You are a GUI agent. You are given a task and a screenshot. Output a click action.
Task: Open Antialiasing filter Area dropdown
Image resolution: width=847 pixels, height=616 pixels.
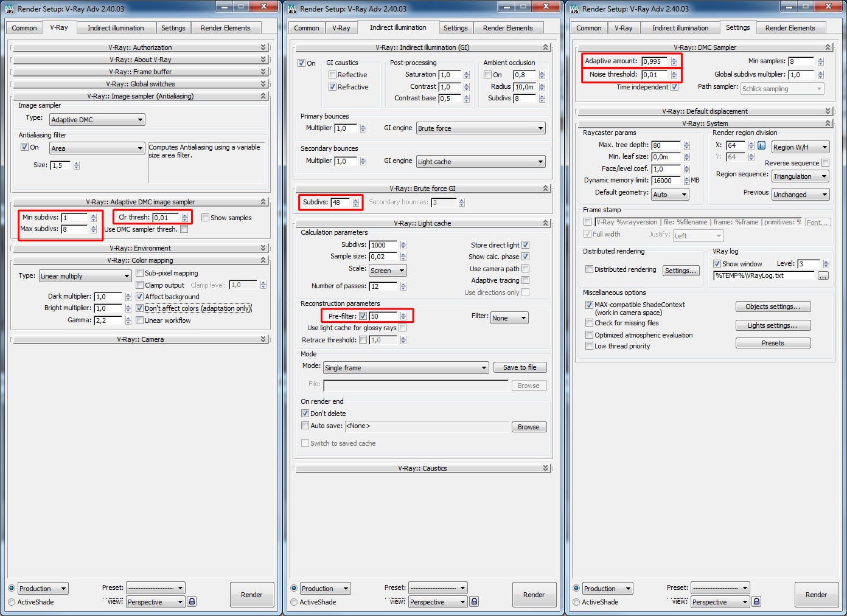point(97,148)
